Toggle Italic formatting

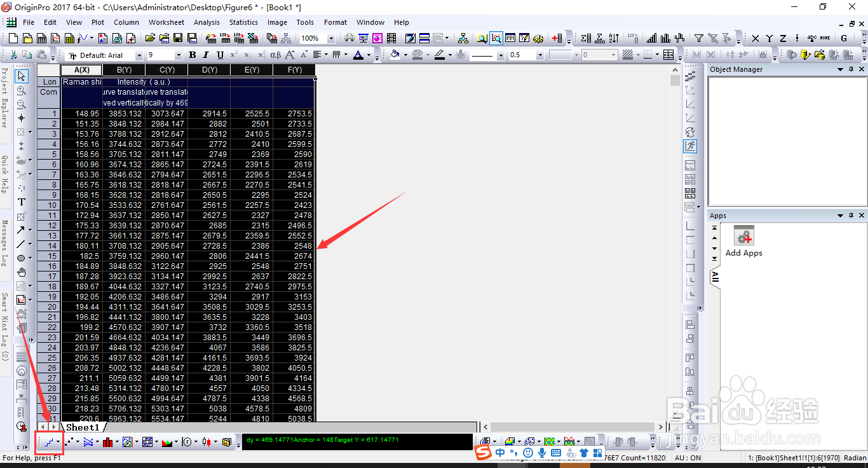pos(206,55)
